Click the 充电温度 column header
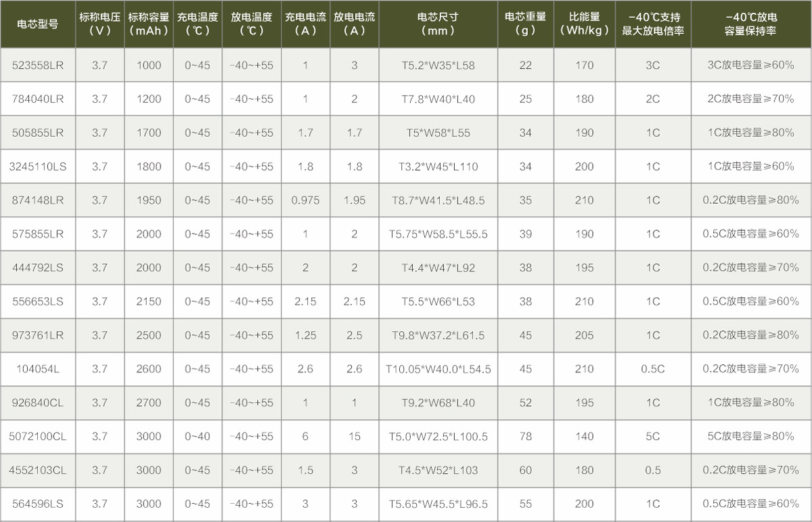This screenshot has height=522, width=812. [198, 24]
